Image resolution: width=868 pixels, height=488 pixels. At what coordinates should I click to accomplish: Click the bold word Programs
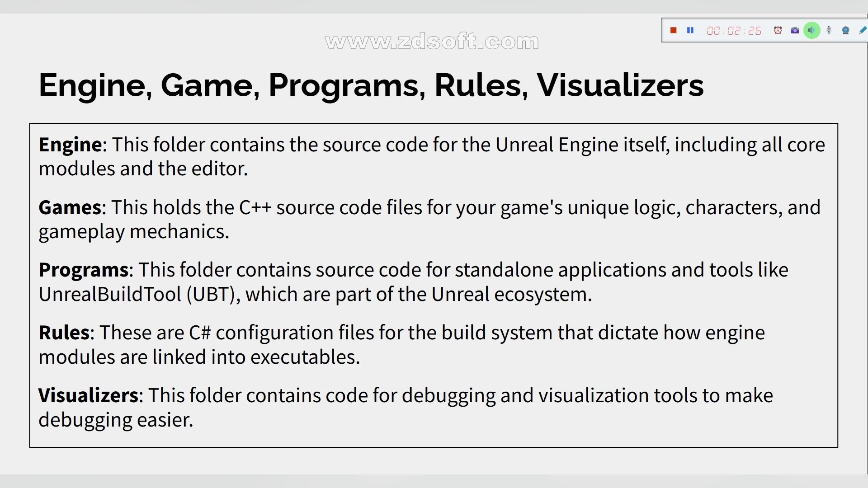[x=84, y=270]
